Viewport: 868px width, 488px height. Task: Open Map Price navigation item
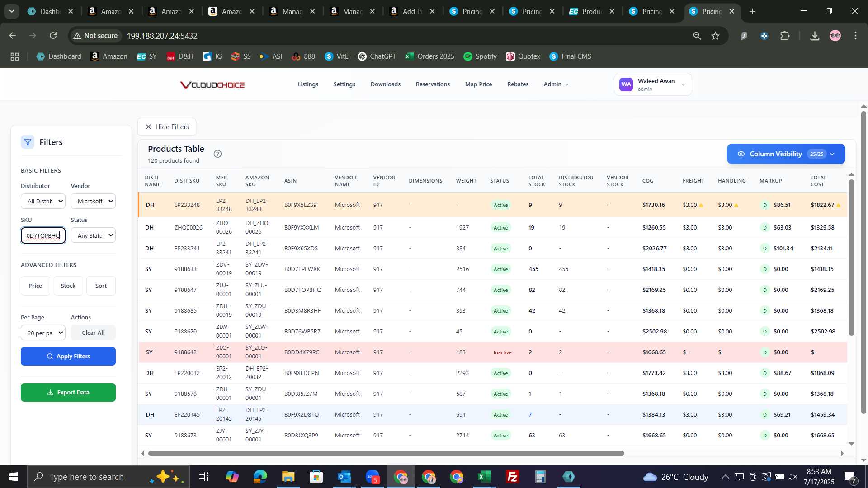coord(478,84)
